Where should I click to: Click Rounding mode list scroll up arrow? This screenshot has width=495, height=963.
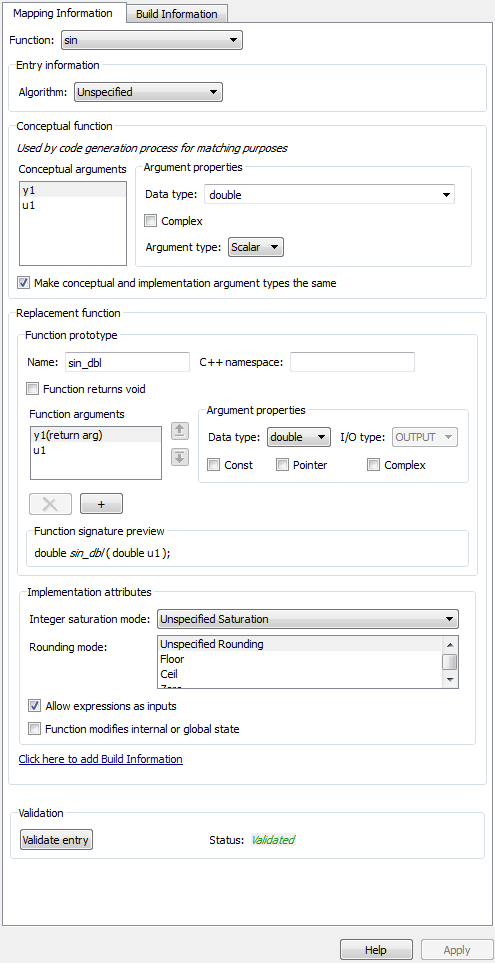[x=450, y=645]
